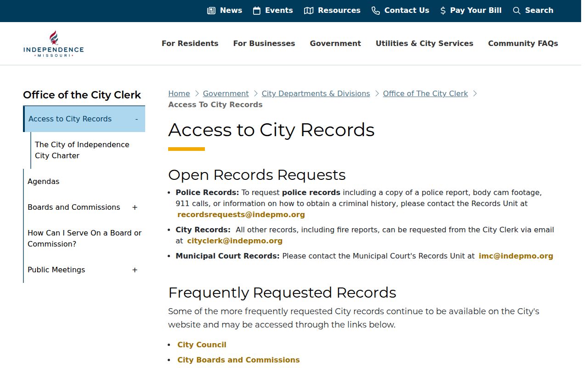Open Boards and Commissions sidebar link
Screen dimensions: 588x368
[x=74, y=207]
